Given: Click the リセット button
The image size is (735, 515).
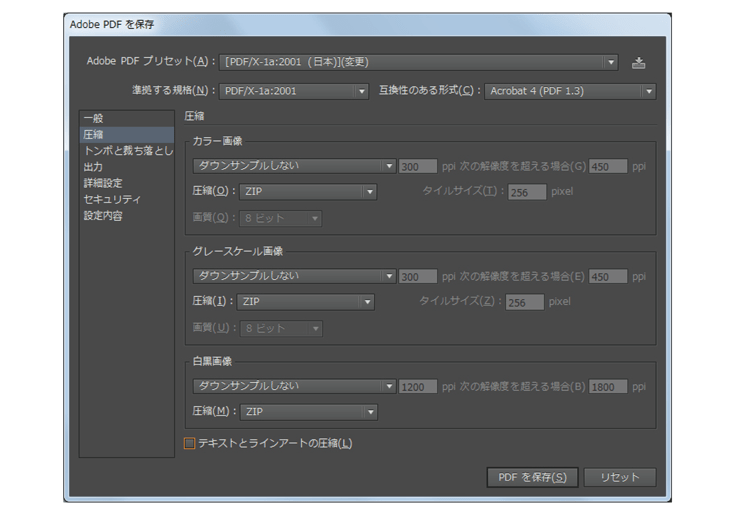Looking at the screenshot, I should (x=620, y=478).
